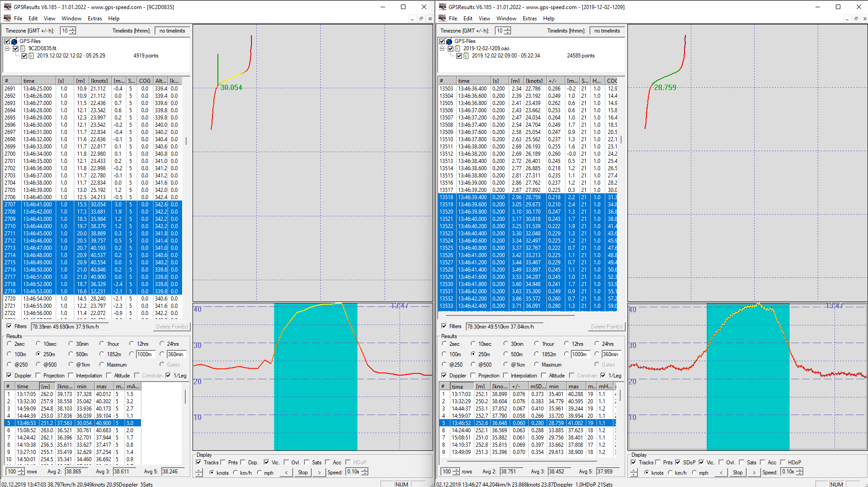Select km/h unit radio in left window
Screen dimensions: 868x487
point(235,473)
